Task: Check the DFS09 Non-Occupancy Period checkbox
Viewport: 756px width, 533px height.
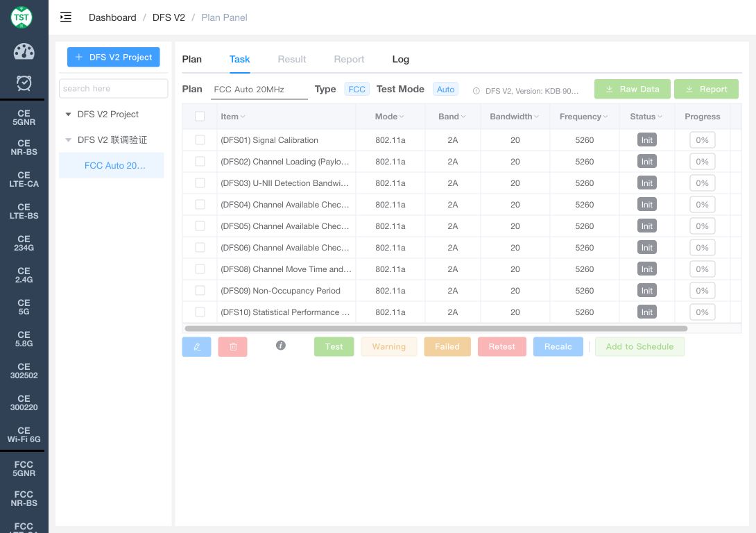Action: [x=200, y=290]
